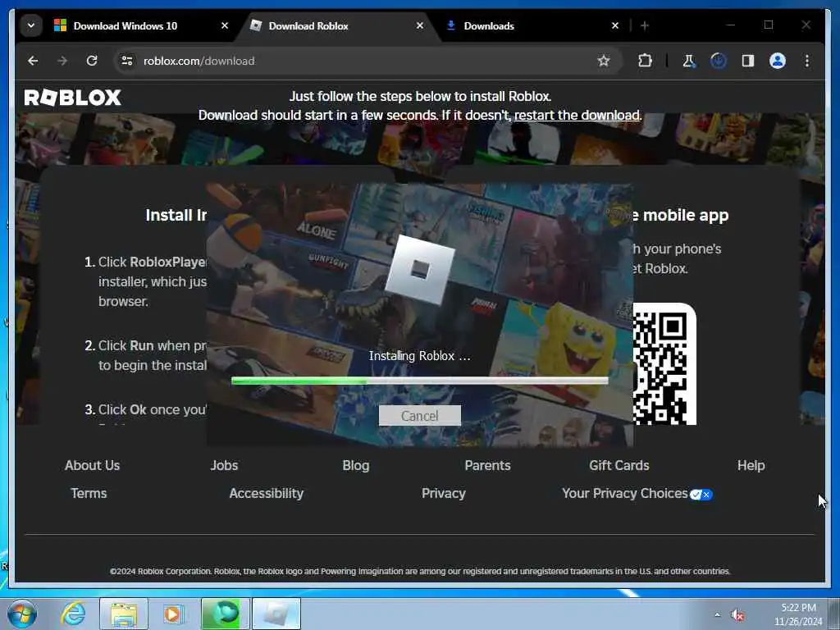Open Your Privacy Choices link
This screenshot has height=630, width=840.
pos(624,493)
